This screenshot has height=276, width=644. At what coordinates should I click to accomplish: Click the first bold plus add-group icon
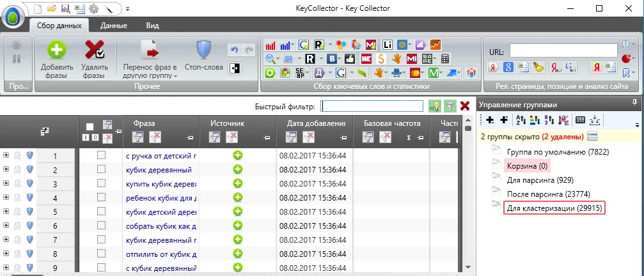point(490,120)
